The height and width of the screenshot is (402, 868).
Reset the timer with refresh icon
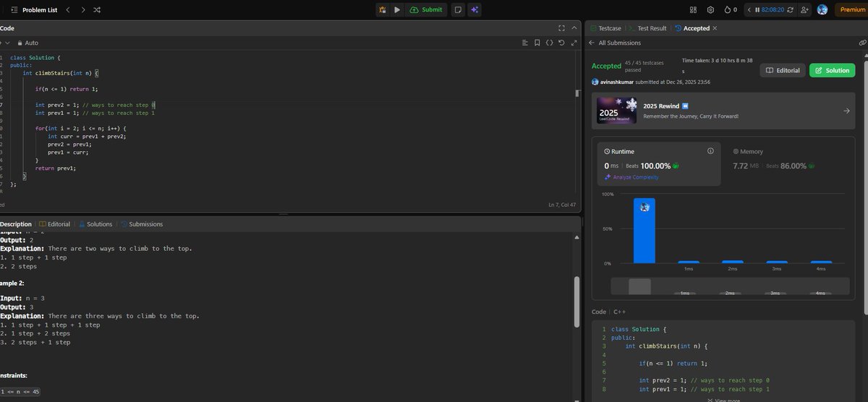790,9
